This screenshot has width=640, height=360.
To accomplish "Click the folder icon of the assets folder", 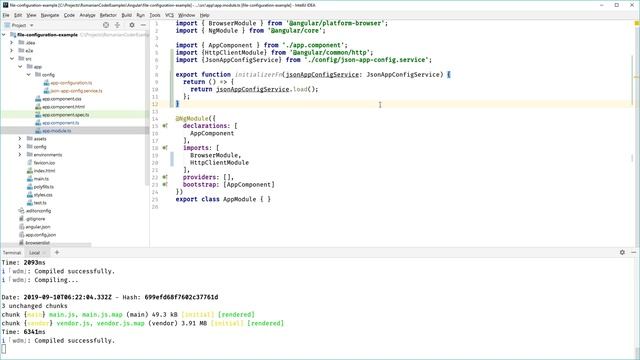I will coord(29,139).
